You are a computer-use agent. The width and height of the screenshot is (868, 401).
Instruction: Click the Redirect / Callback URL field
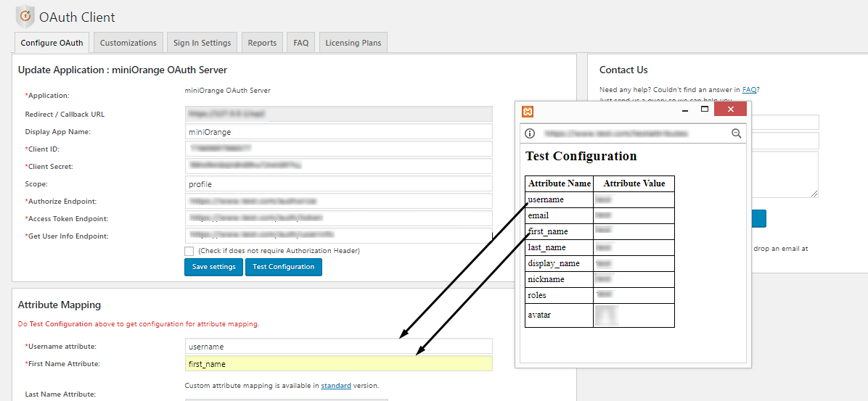(338, 114)
